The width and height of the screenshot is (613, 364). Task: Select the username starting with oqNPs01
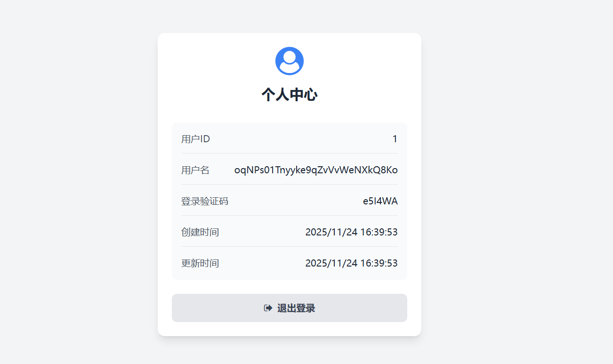[x=316, y=170]
